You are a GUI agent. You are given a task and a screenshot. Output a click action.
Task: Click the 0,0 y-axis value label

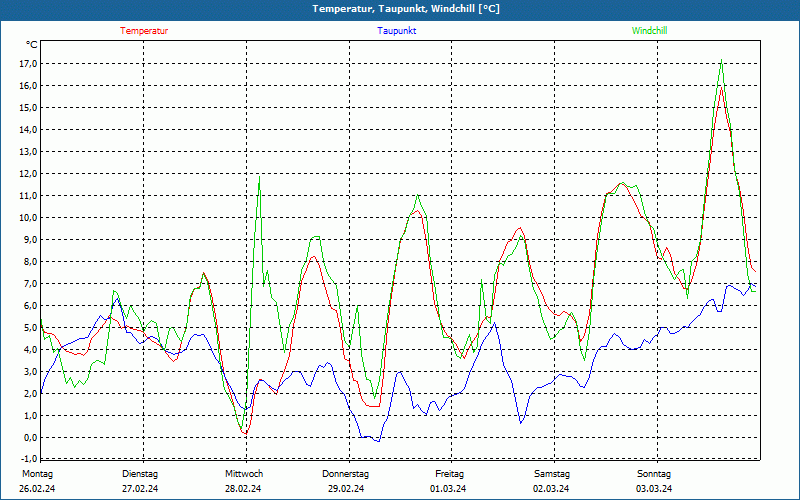pos(30,437)
